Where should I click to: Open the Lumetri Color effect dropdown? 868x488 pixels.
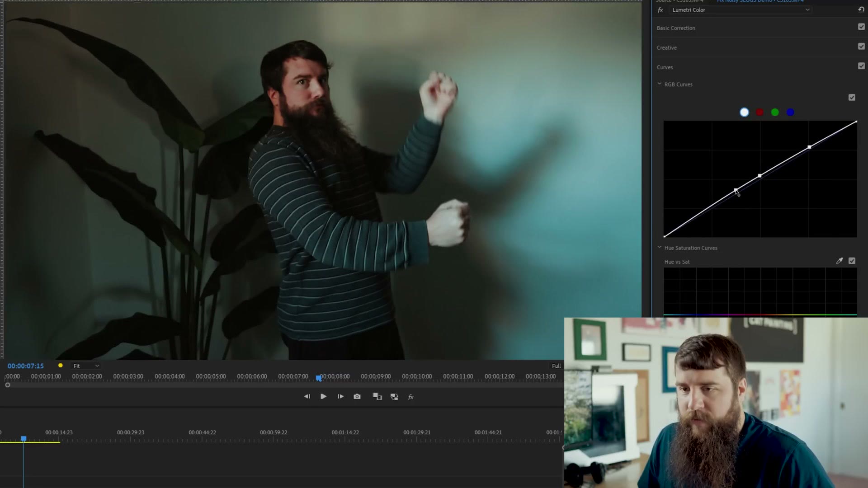point(740,10)
